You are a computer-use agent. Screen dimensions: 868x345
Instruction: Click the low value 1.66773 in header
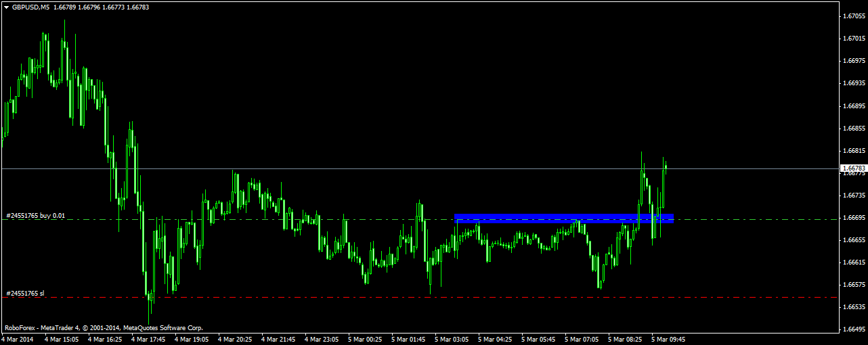[114, 7]
